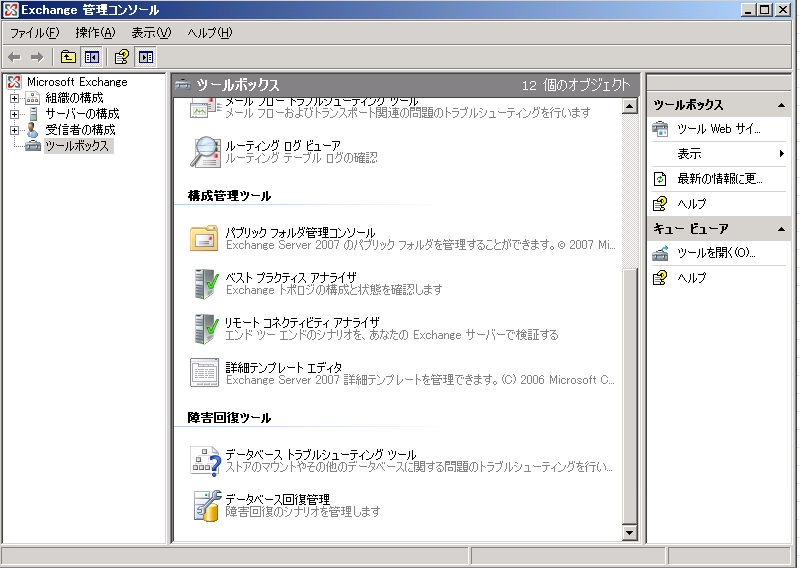
Task: Click 最新の情報に更新 action link
Action: click(x=720, y=179)
